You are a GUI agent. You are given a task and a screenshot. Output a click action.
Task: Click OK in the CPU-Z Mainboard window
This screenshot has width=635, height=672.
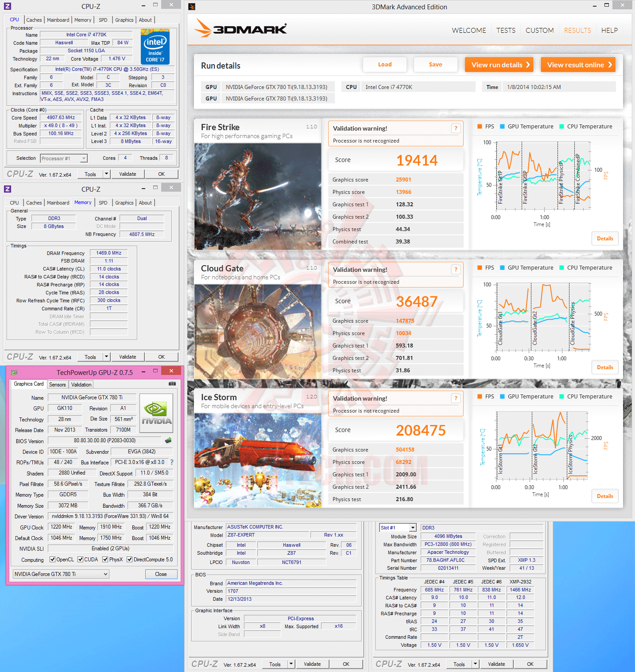coord(346,664)
